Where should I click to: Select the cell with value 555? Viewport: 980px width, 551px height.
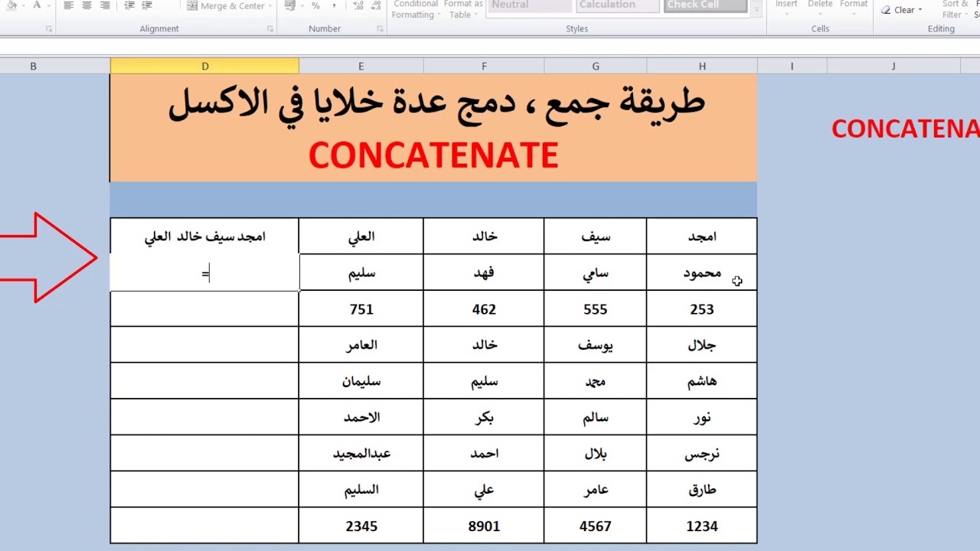595,309
